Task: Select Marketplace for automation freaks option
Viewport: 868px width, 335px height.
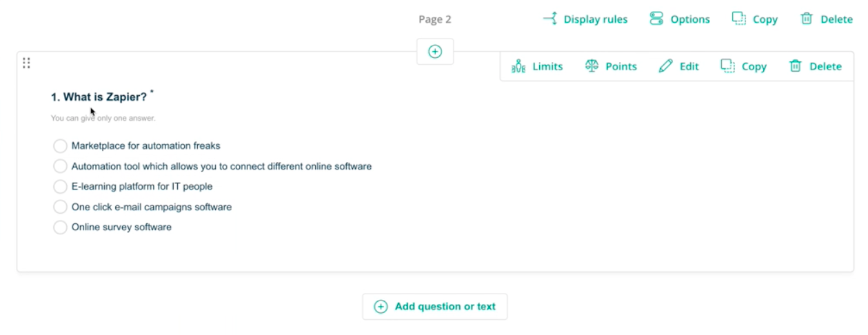Action: point(61,146)
